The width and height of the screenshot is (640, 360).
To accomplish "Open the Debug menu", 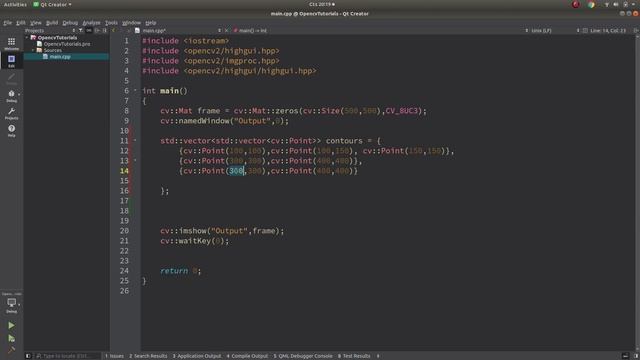I will pyautogui.click(x=70, y=22).
